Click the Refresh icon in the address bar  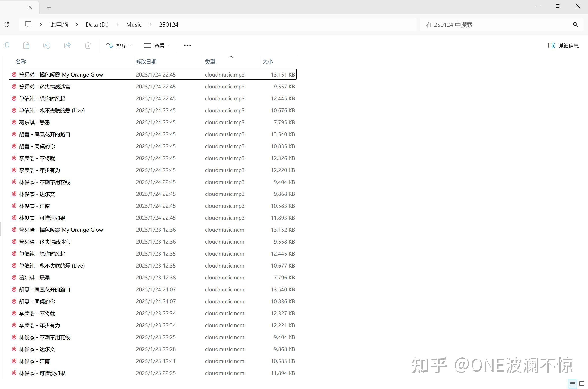point(6,24)
